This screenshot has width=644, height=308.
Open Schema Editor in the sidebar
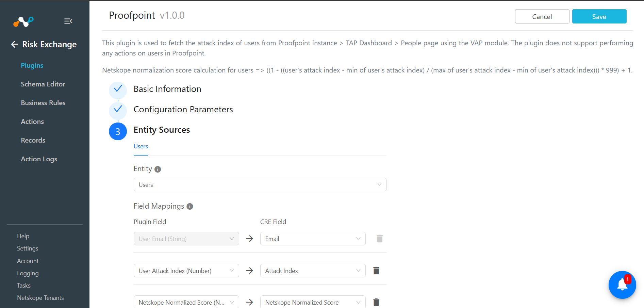(43, 84)
